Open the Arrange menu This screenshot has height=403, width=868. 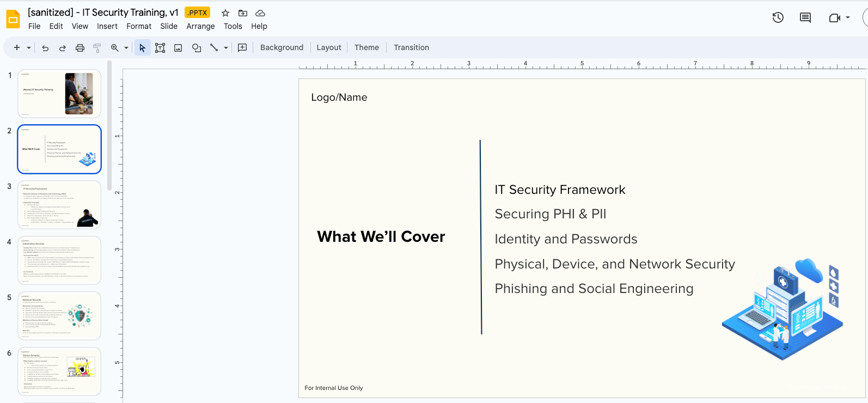point(200,26)
